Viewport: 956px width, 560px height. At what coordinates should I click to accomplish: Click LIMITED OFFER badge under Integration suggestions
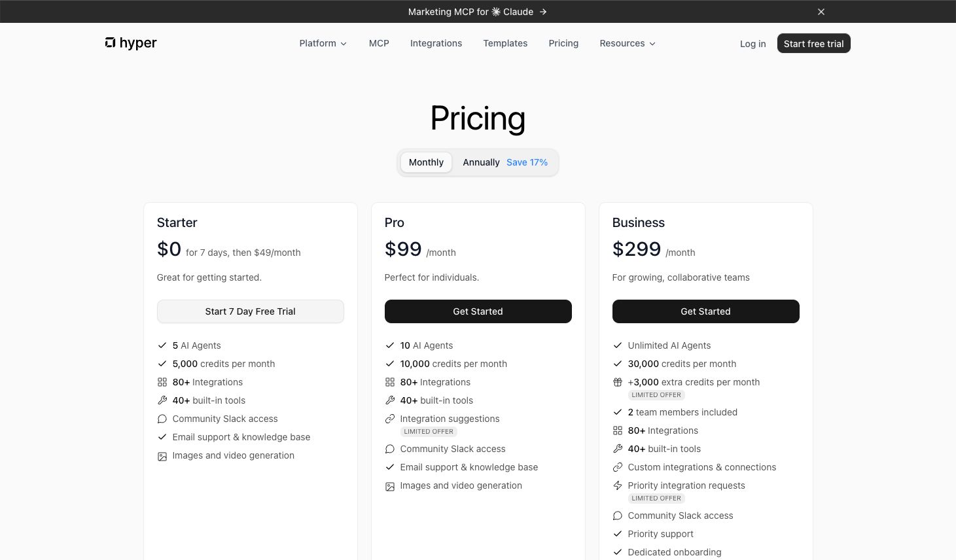429,432
